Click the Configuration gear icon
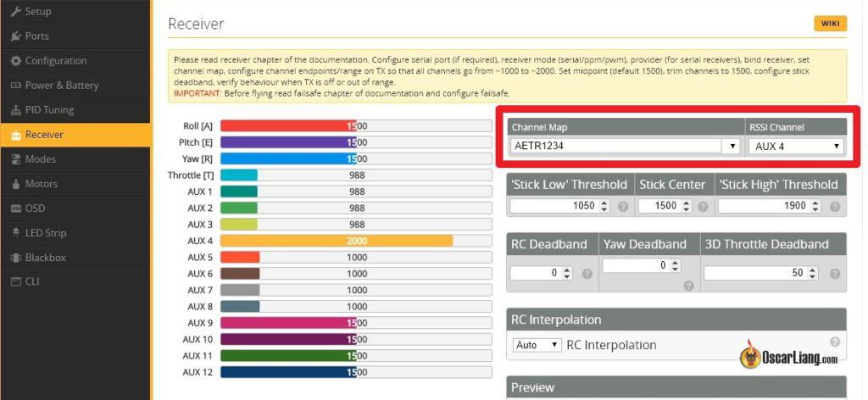Viewport: 868px width, 400px height. pyautogui.click(x=16, y=61)
